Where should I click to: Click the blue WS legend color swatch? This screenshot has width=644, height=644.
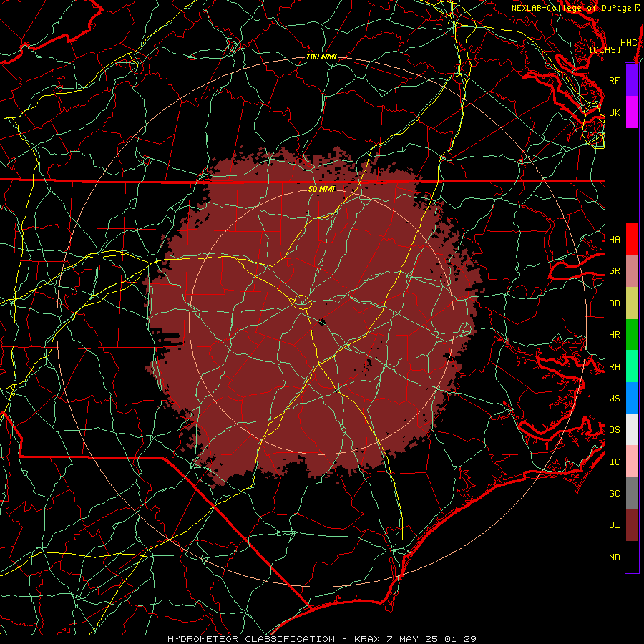[x=632, y=398]
